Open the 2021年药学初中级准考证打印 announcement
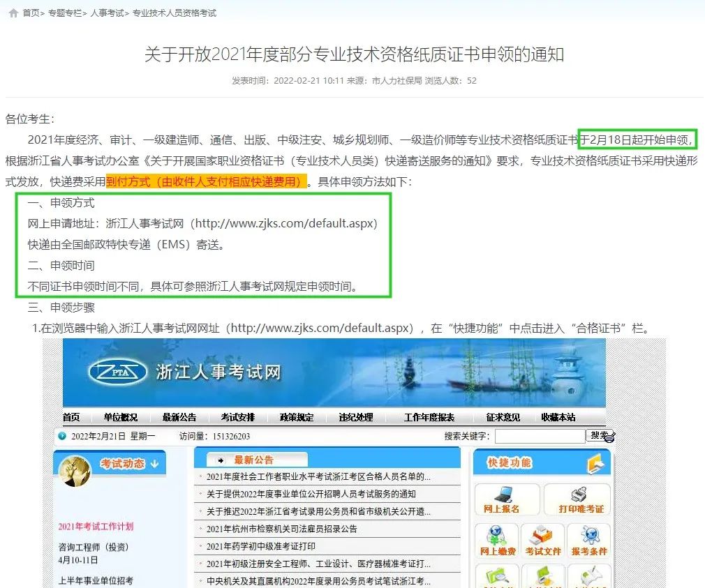705x588 pixels. [x=261, y=546]
